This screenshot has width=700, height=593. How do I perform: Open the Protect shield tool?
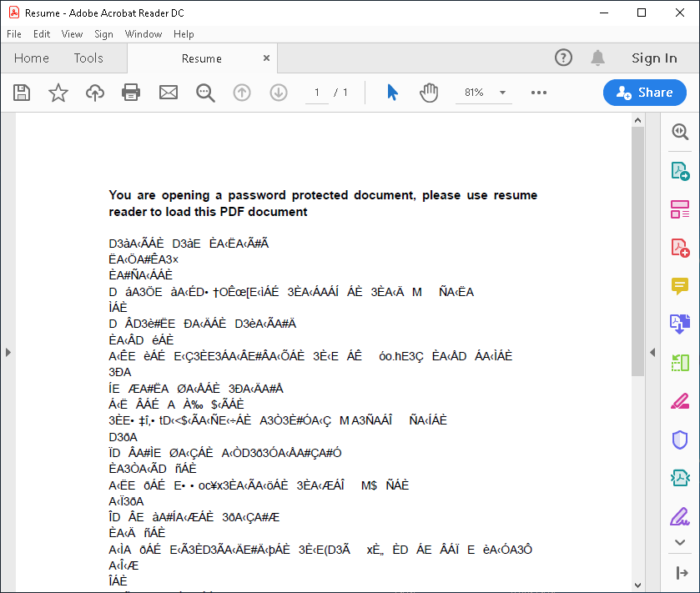(680, 440)
